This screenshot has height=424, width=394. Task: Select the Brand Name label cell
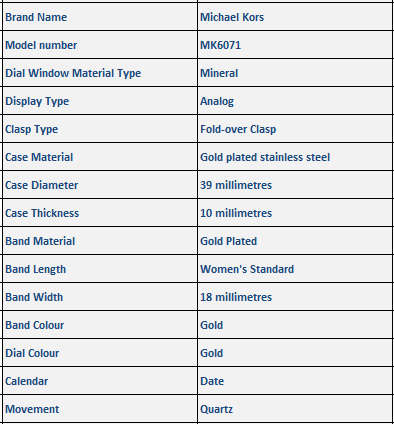click(x=100, y=17)
